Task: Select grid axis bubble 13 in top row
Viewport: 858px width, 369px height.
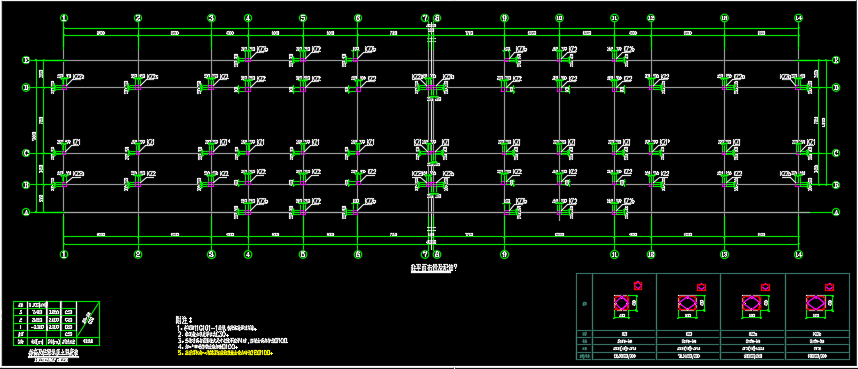Action: tap(724, 18)
